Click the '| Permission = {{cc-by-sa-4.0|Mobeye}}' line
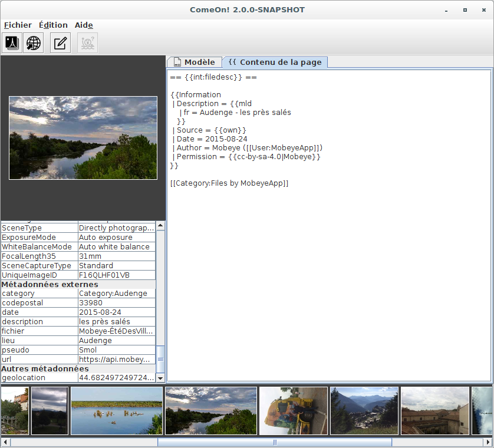Screen dimensions: 494x448 (246, 157)
